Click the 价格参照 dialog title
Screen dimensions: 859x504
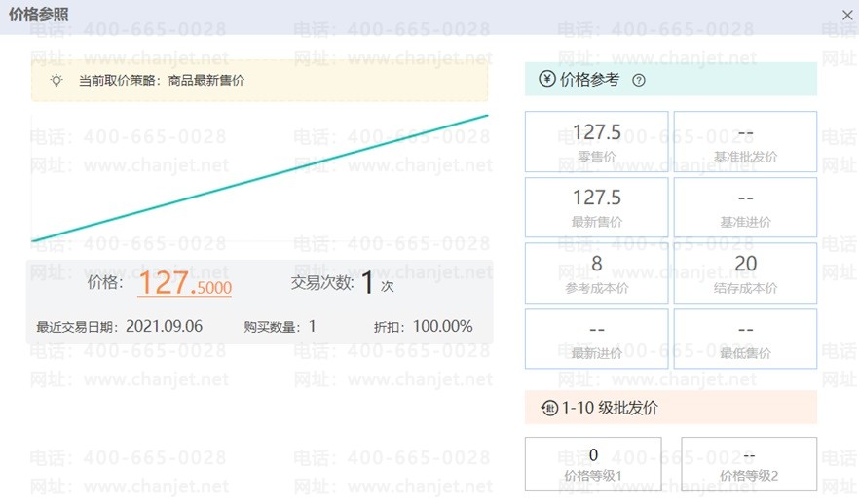pos(38,15)
